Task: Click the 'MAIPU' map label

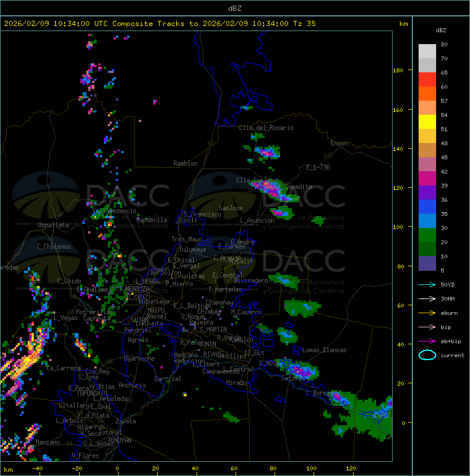Action: 156,310
